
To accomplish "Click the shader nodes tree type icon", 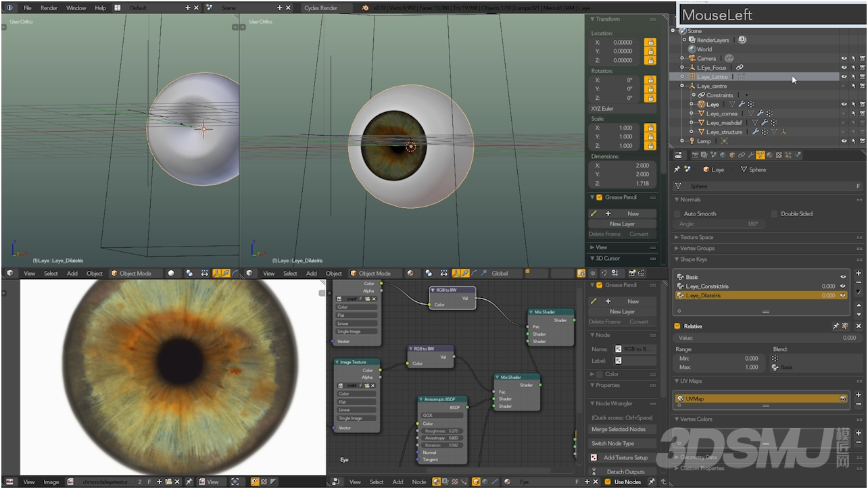I will [436, 482].
